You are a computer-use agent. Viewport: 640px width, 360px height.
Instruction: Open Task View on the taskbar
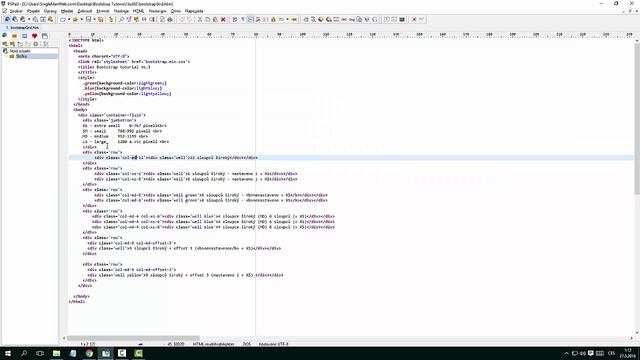point(40,353)
